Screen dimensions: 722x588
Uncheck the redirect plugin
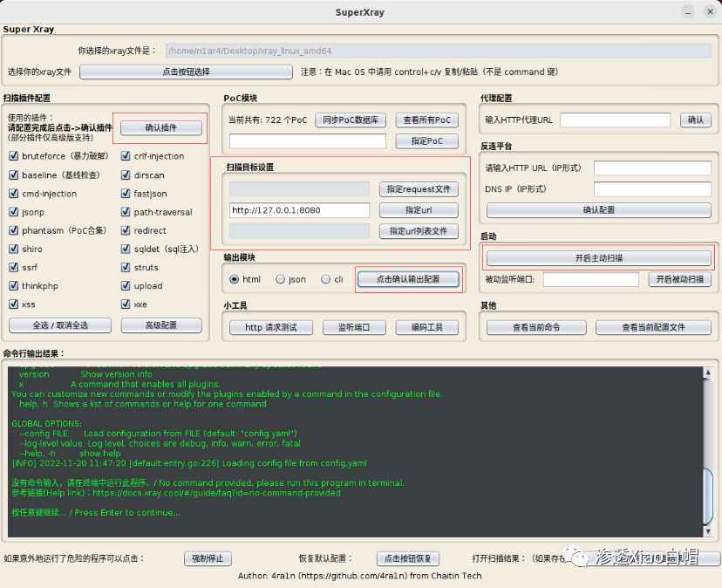click(x=126, y=230)
